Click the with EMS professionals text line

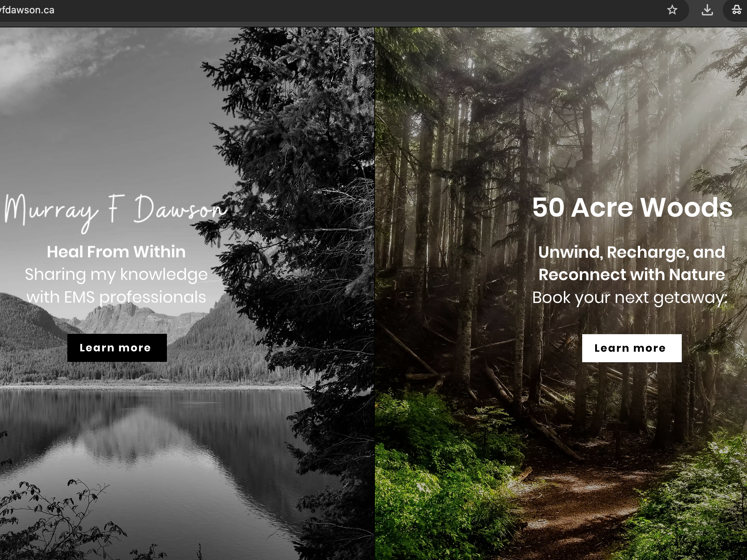(116, 297)
